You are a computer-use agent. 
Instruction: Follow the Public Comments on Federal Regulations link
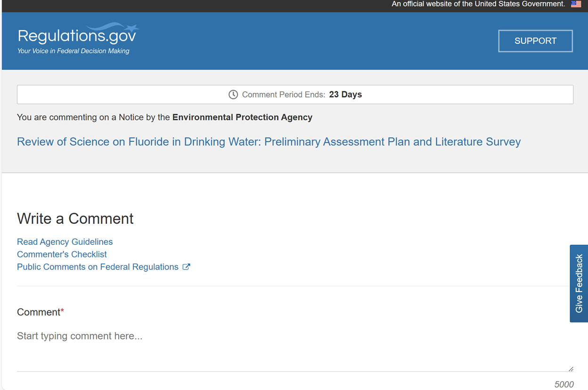pos(98,267)
